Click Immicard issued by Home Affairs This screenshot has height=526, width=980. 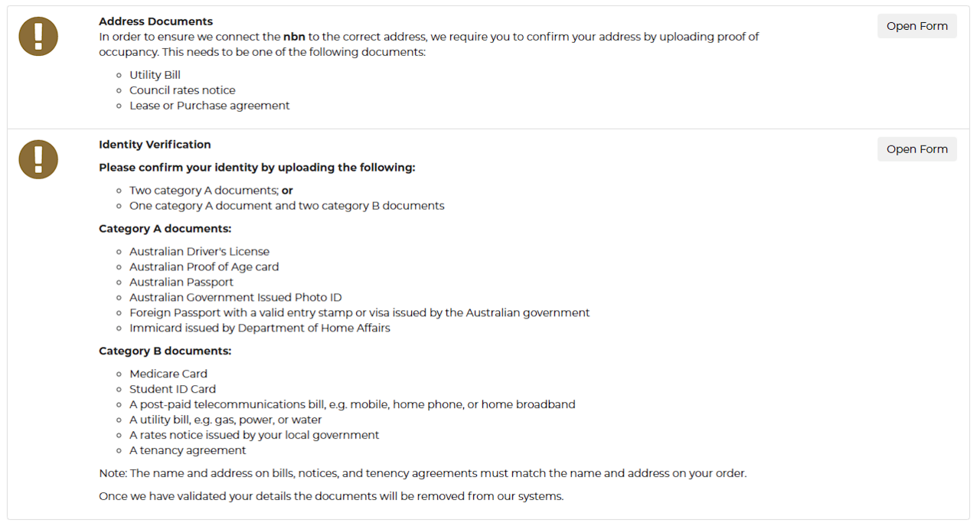click(260, 328)
